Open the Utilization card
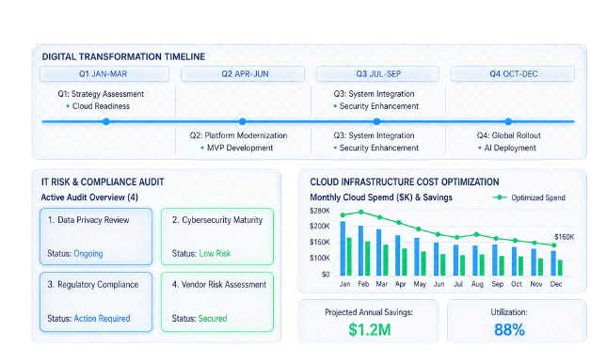Viewport: 607px width, 364px height. [x=517, y=321]
